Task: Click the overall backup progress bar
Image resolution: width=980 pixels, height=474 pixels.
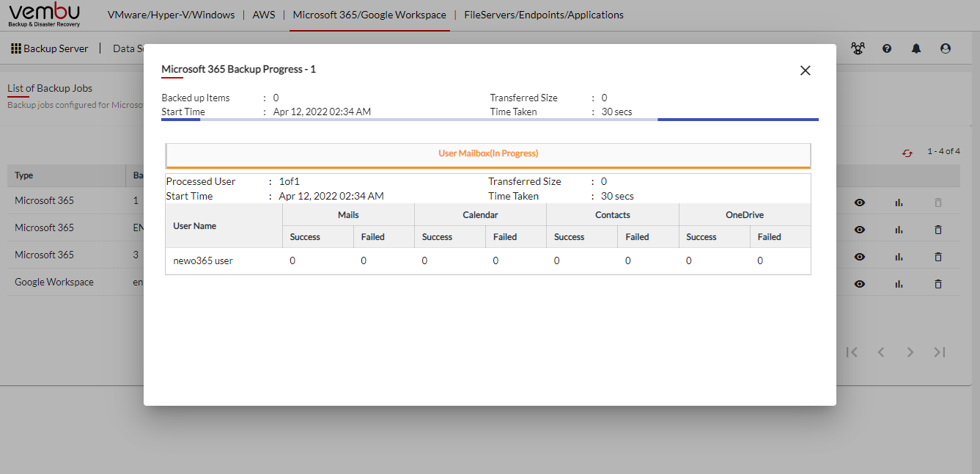Action: (490, 119)
